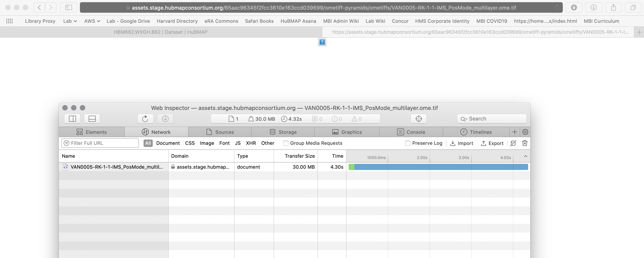Open the Lab bookmarks dropdown
Image resolution: width=644 pixels, height=258 pixels.
(70, 21)
